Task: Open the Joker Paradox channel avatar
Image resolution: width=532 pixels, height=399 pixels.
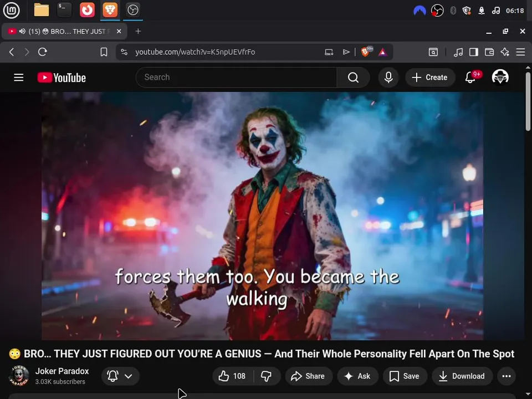Action: point(19,376)
